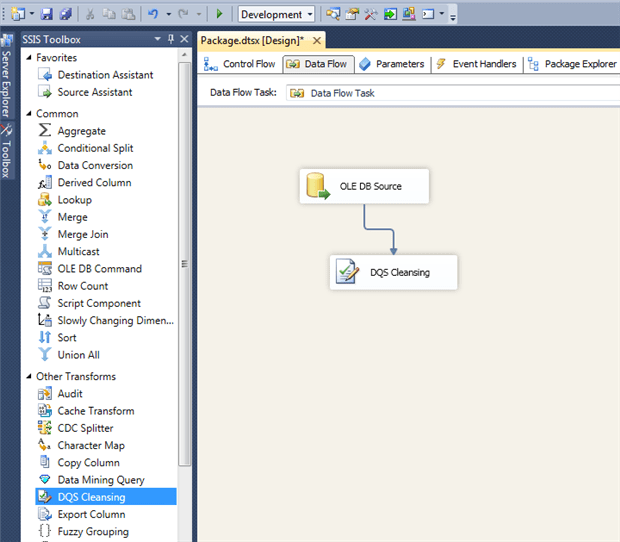Viewport: 620px width, 542px height.
Task: Select the CDC Splitter icon
Action: pyautogui.click(x=45, y=428)
